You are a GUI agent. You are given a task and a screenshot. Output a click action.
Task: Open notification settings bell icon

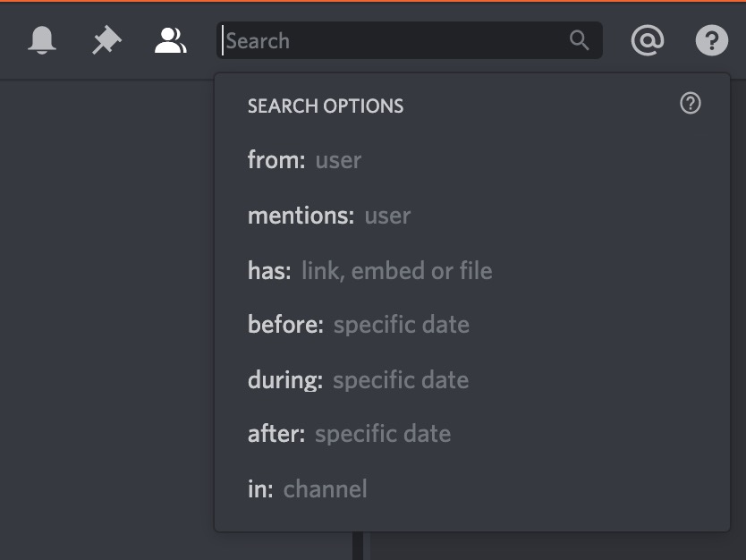tap(42, 40)
